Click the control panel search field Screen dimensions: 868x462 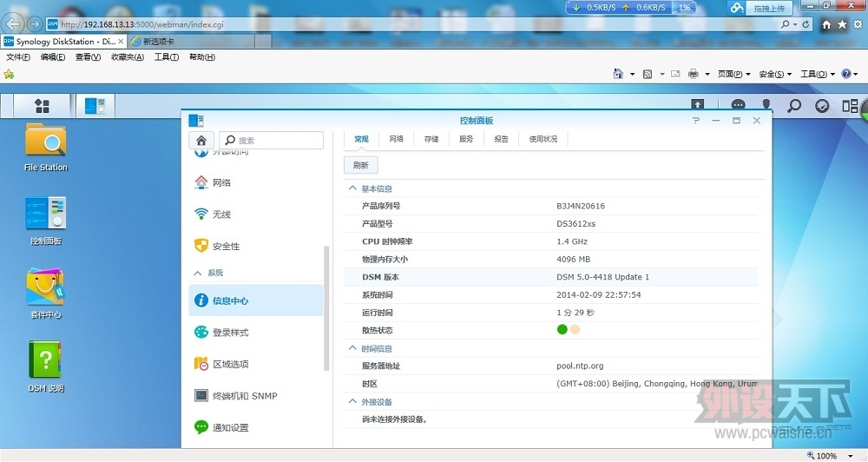click(271, 140)
